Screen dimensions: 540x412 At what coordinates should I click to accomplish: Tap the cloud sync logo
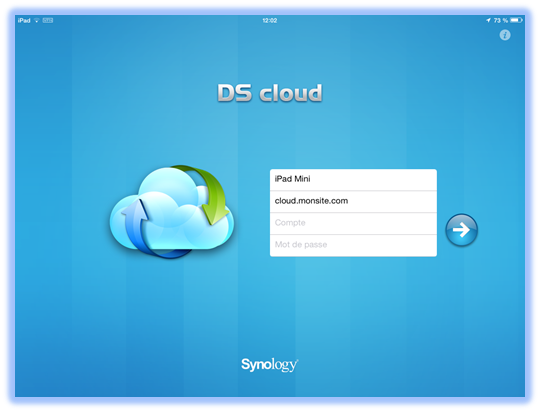(x=172, y=212)
